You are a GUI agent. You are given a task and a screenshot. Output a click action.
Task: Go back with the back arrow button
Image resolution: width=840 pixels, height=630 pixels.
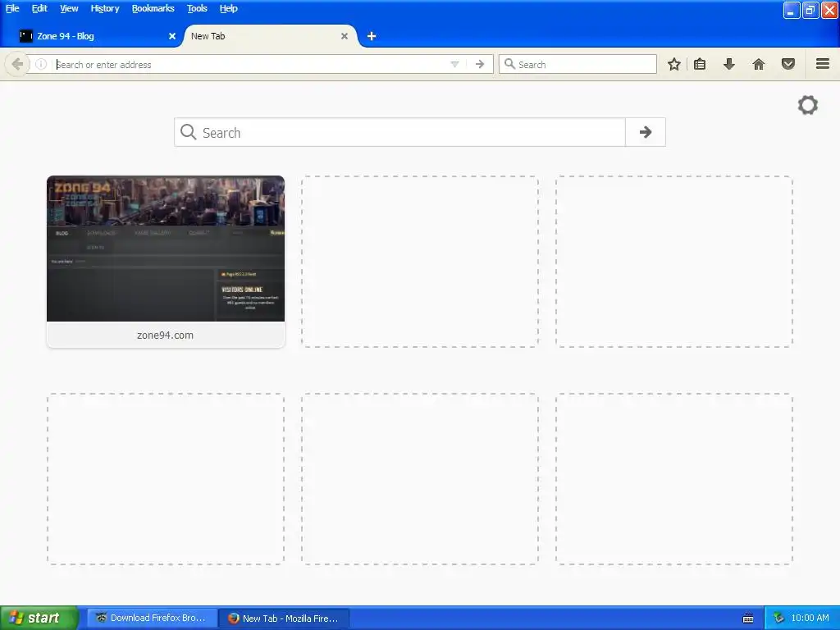point(17,64)
